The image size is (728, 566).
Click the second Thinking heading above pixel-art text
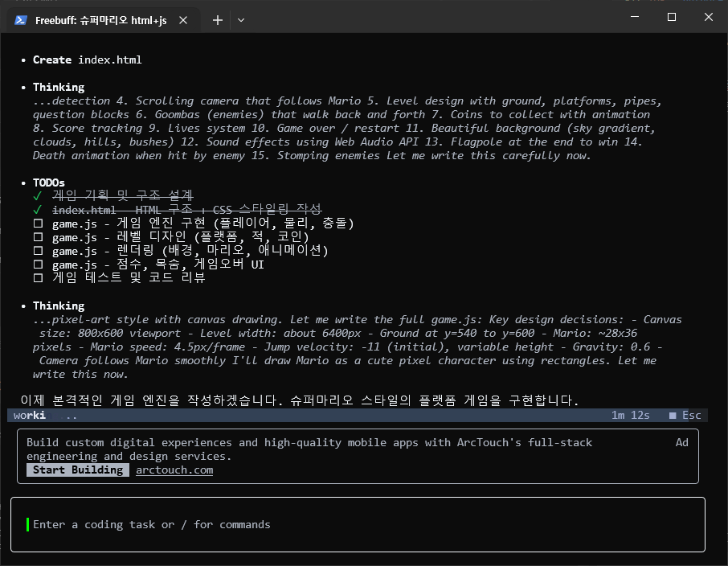click(x=59, y=306)
